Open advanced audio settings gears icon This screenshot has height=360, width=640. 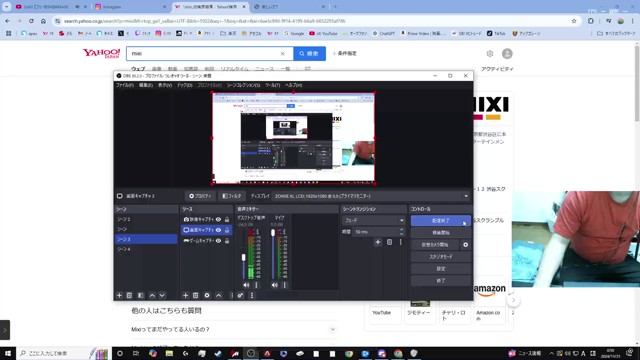click(240, 295)
